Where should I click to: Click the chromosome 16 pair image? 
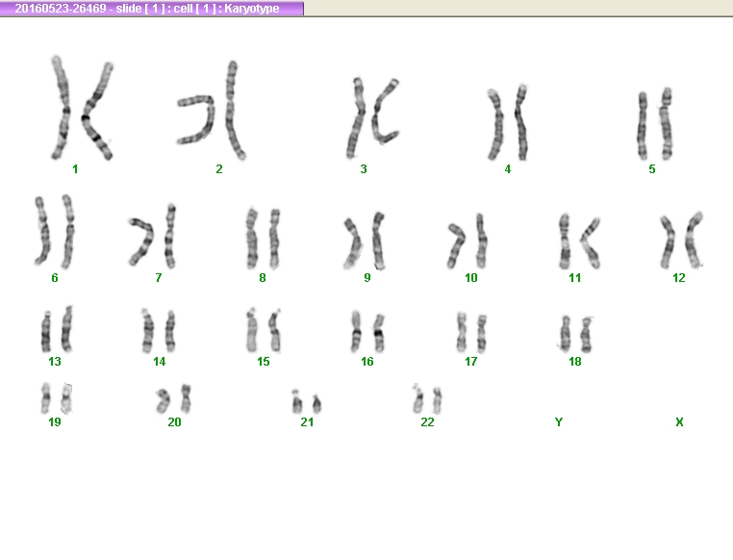(367, 332)
